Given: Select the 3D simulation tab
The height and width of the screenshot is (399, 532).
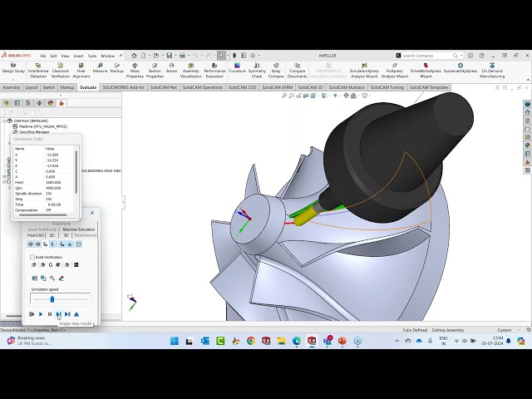Looking at the screenshot, I should (66, 235).
